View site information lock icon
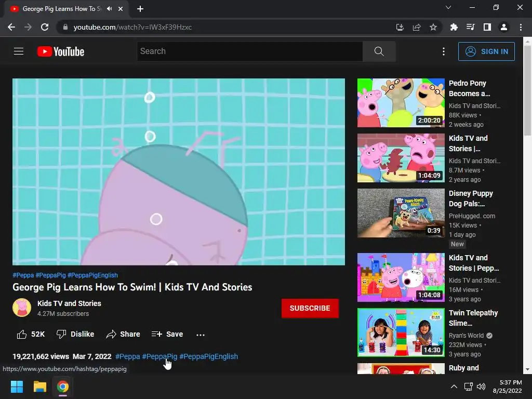Image resolution: width=532 pixels, height=399 pixels. [65, 27]
